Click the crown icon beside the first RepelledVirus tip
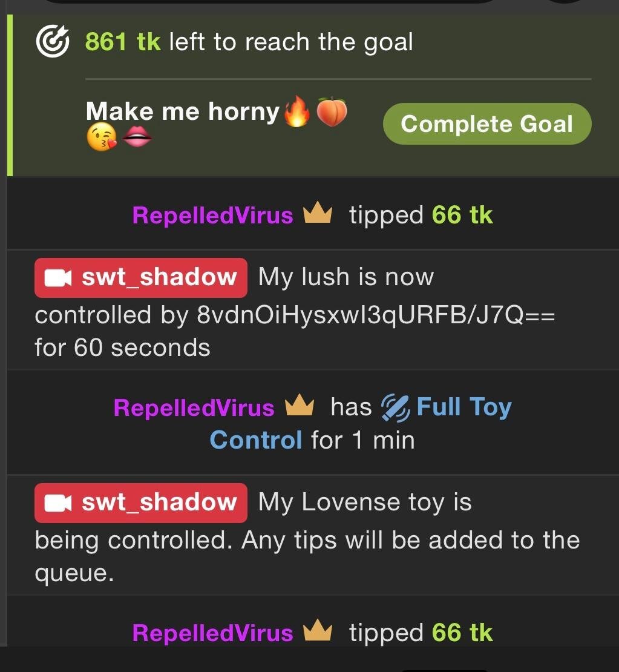This screenshot has width=619, height=672. (x=318, y=214)
